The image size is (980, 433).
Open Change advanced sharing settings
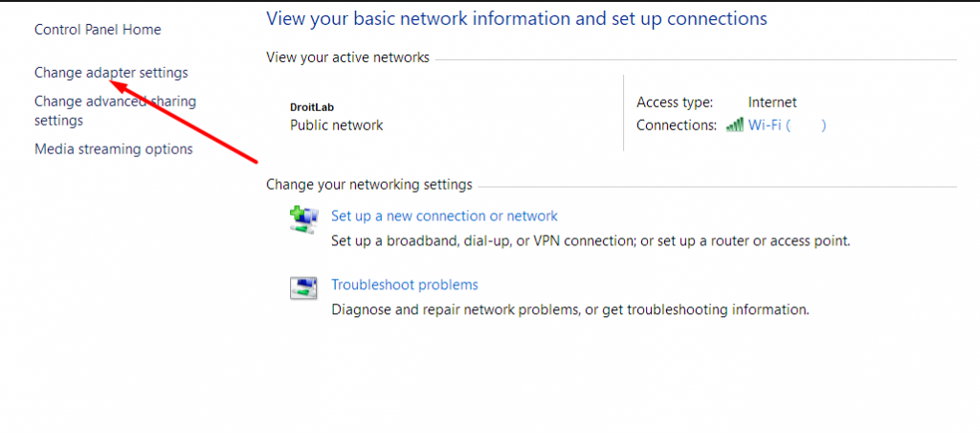tap(115, 111)
